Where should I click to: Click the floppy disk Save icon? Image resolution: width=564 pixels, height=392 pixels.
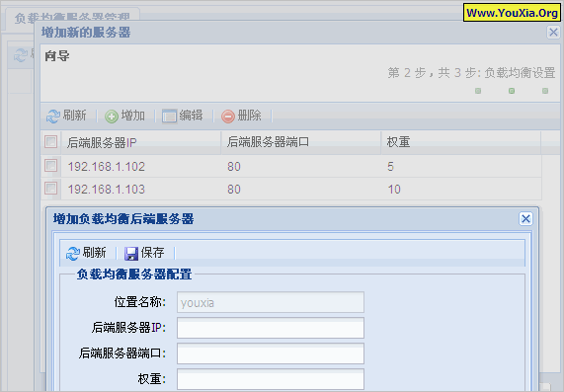point(131,254)
